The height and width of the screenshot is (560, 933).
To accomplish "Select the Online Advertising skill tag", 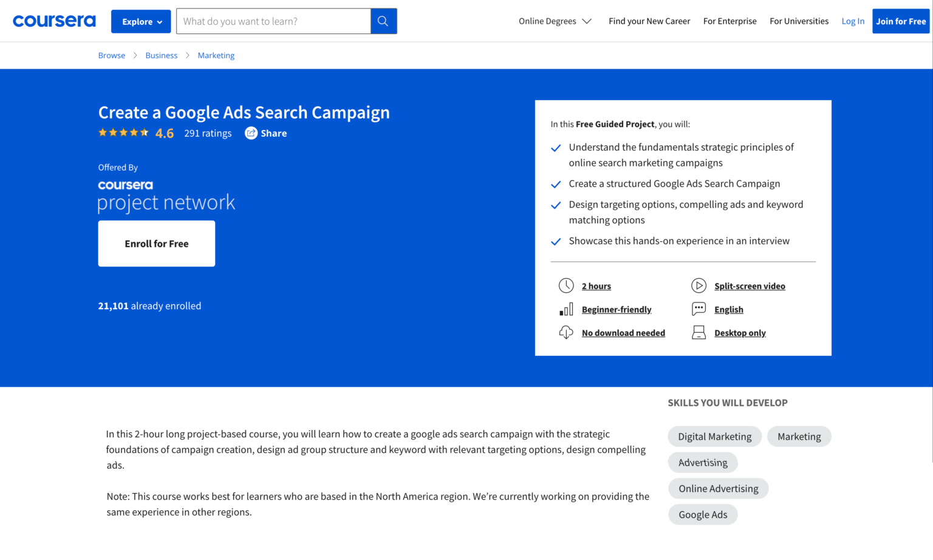I will pyautogui.click(x=719, y=489).
